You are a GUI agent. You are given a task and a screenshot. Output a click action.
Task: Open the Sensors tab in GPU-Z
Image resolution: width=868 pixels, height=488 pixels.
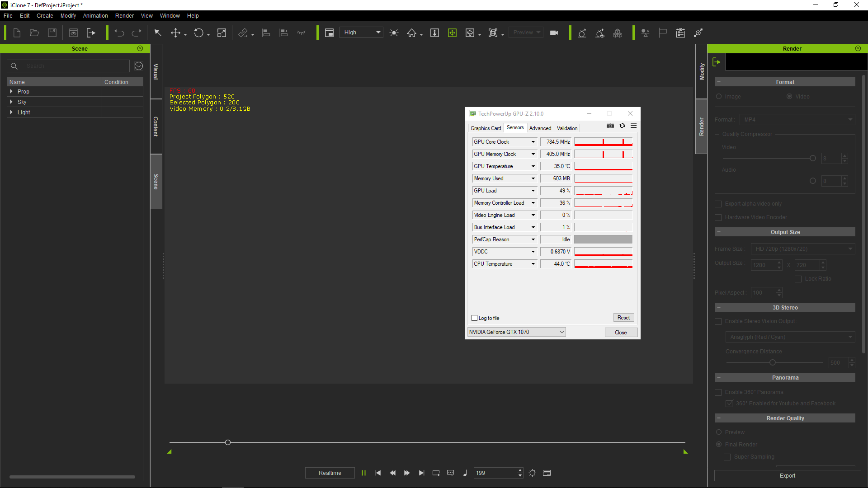[x=514, y=127]
